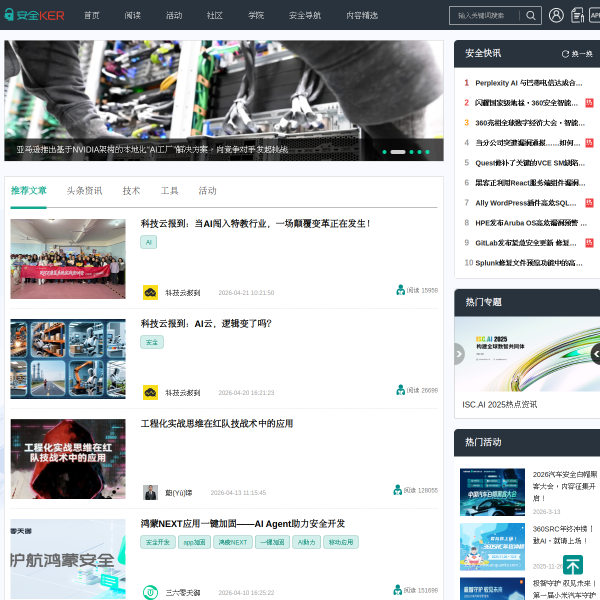Click the 移动应用 tag

341,542
